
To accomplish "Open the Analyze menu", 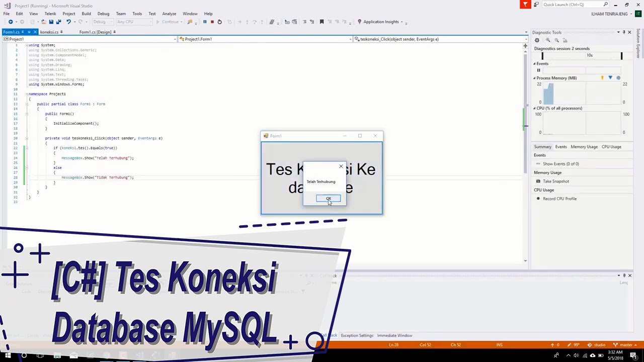I will pos(169,14).
